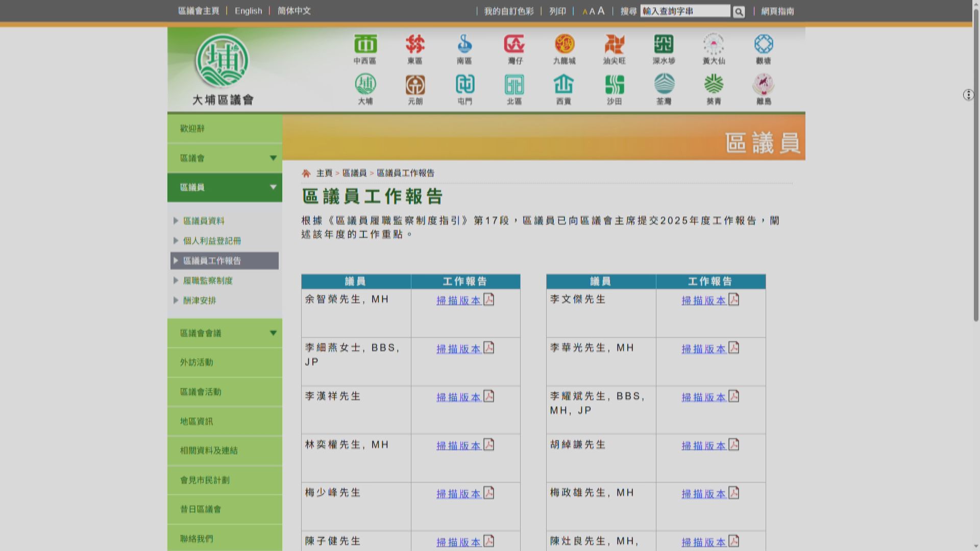Switch site language to English
Screen dimensions: 980x551
click(x=248, y=11)
